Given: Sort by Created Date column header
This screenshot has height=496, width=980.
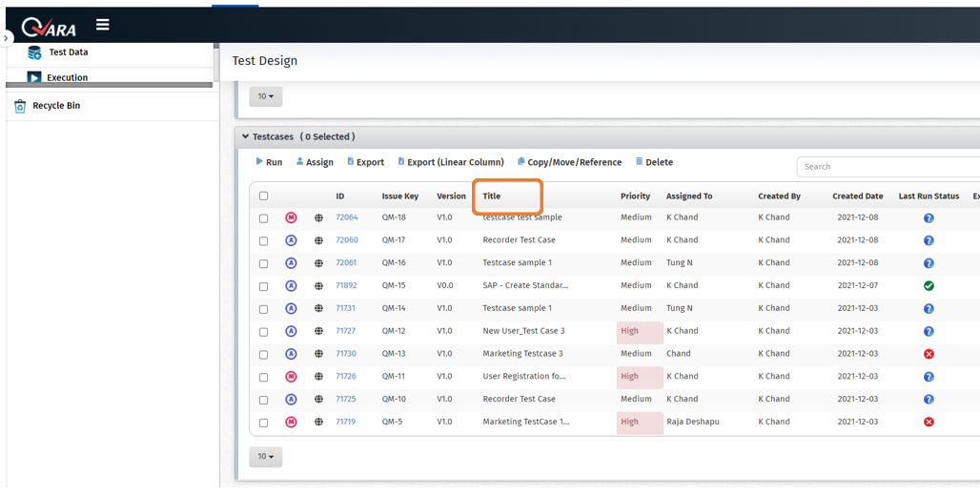Looking at the screenshot, I should [x=858, y=196].
